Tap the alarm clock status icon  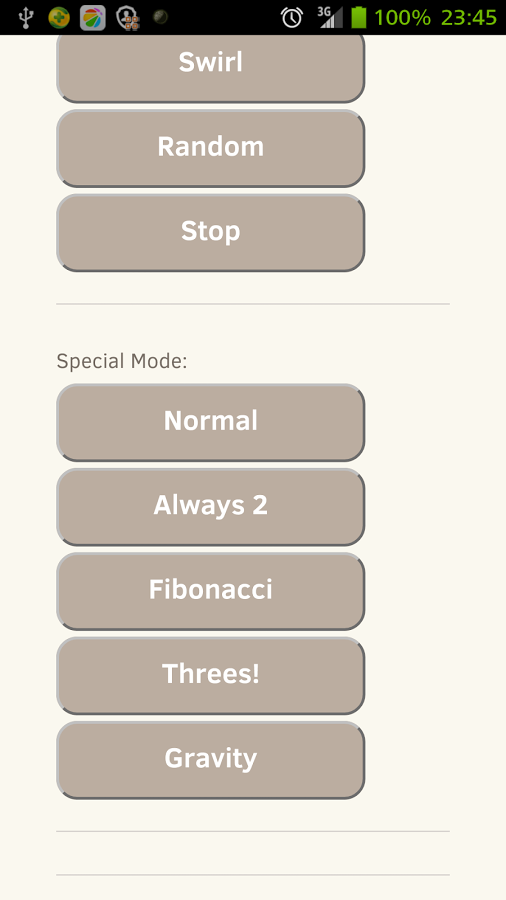pos(291,17)
